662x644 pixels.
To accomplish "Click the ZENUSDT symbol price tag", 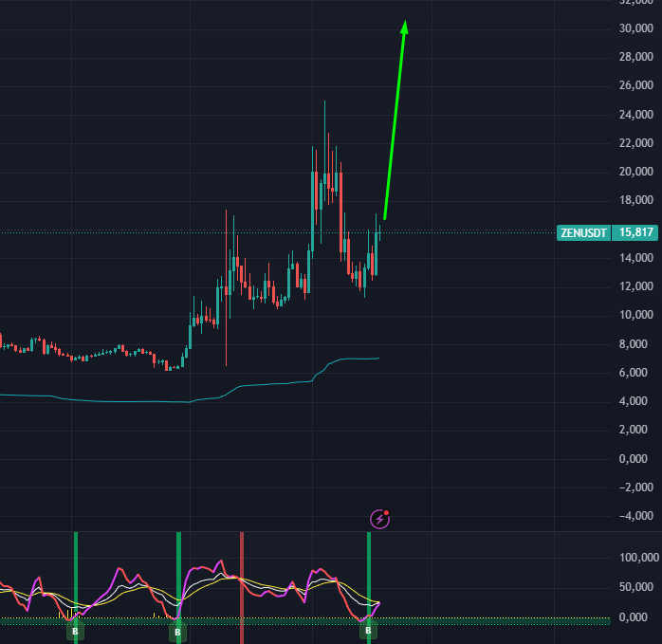I will coord(583,232).
